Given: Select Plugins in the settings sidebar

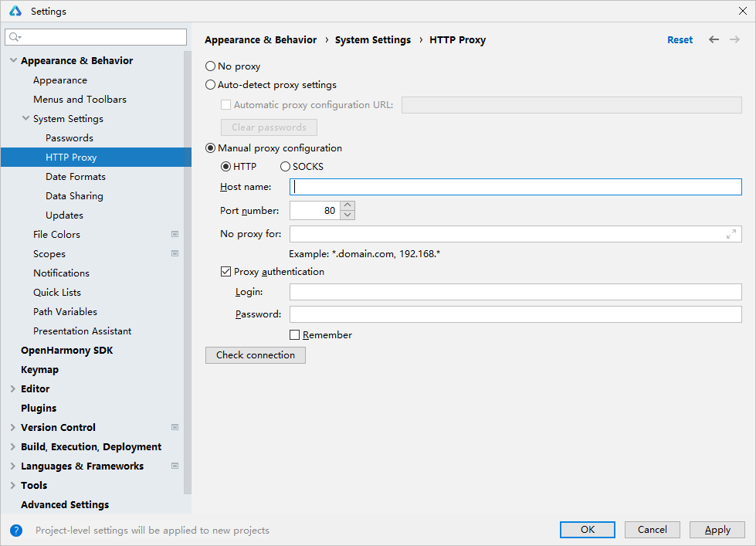Looking at the screenshot, I should tap(39, 408).
